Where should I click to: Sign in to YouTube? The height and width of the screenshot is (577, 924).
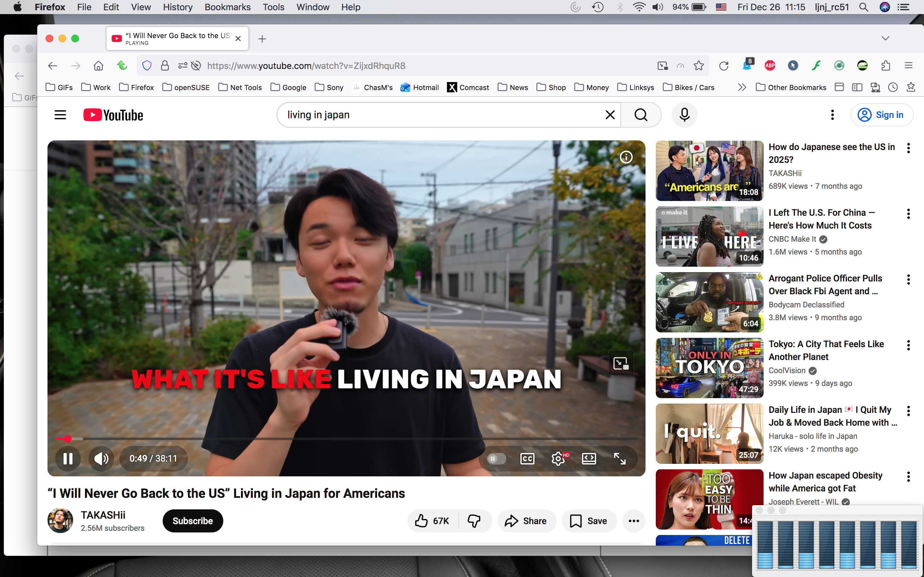[882, 114]
